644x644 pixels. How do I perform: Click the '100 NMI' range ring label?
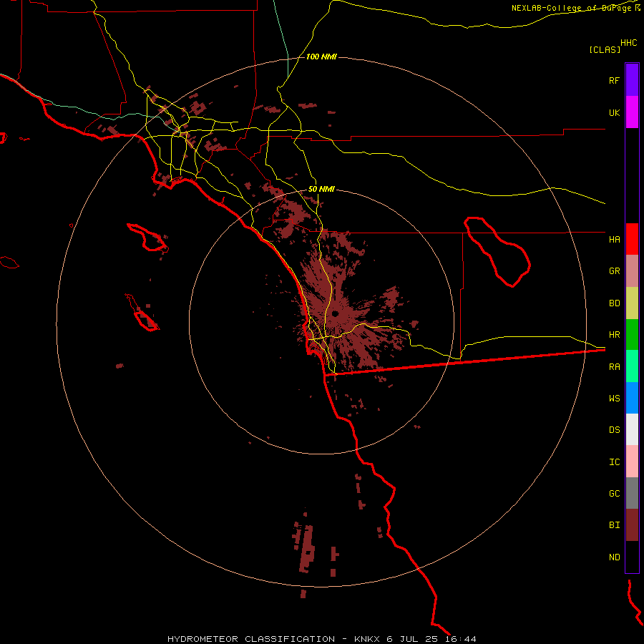point(321,57)
